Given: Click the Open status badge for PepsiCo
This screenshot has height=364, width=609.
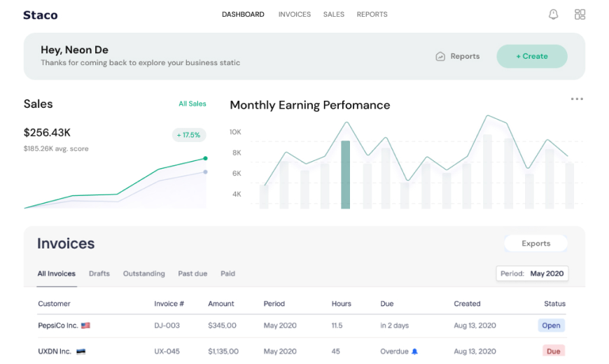Looking at the screenshot, I should [x=551, y=325].
